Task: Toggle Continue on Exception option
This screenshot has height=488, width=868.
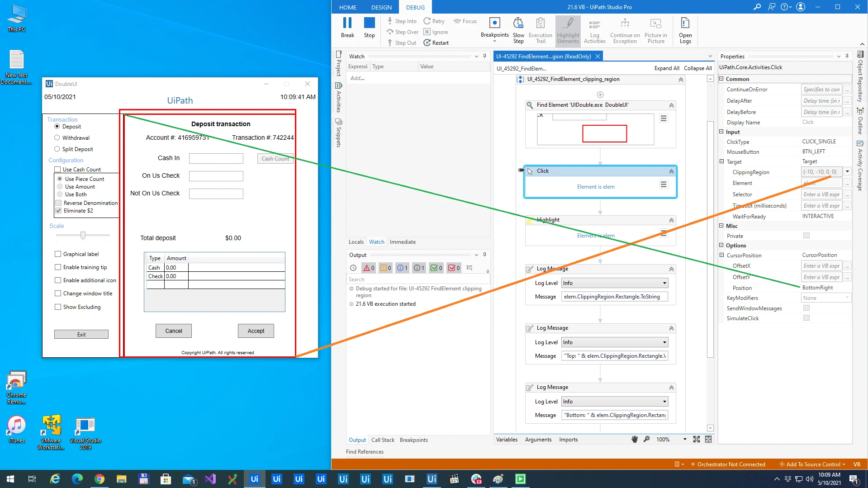Action: 625,30
